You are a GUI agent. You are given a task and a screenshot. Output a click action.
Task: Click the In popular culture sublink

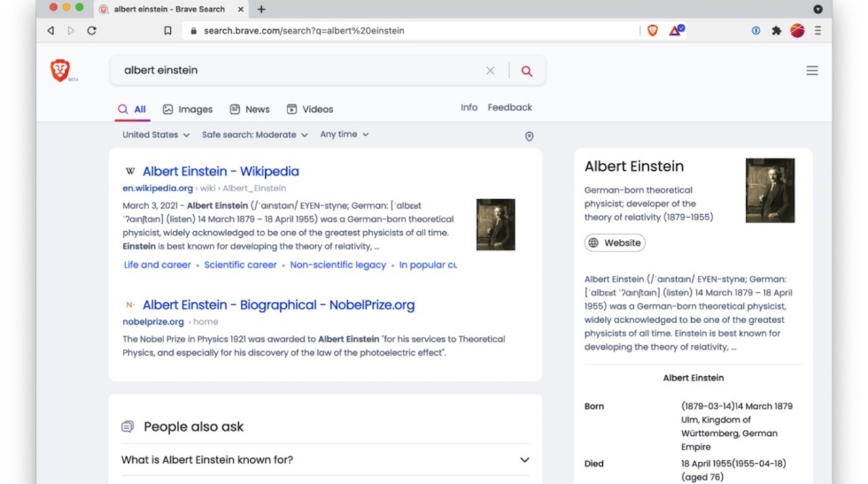click(428, 265)
